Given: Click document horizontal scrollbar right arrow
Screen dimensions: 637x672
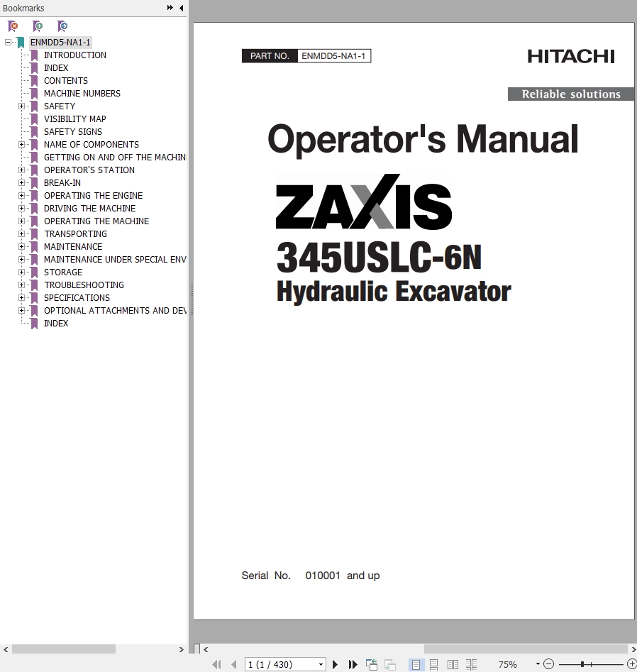Looking at the screenshot, I should tap(633, 649).
